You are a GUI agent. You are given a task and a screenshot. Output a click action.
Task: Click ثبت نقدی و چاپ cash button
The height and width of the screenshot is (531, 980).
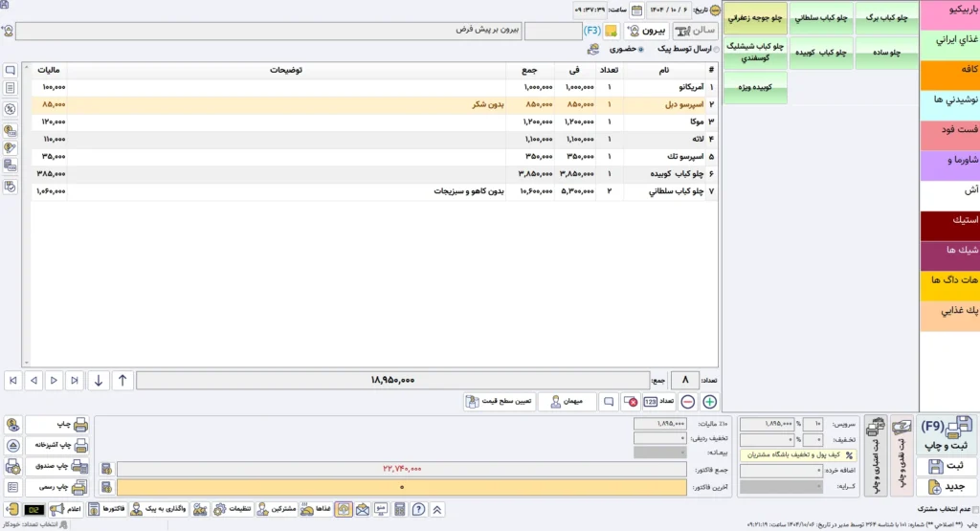coord(902,456)
